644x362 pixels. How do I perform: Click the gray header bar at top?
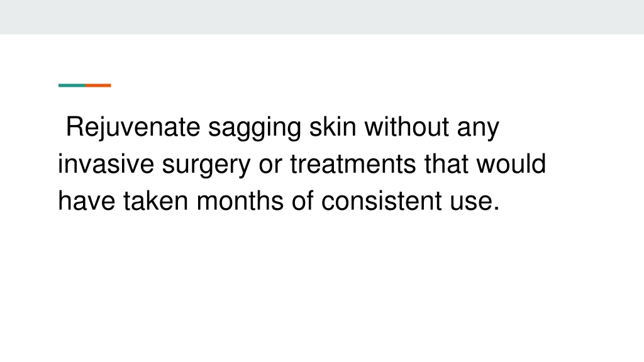[322, 17]
